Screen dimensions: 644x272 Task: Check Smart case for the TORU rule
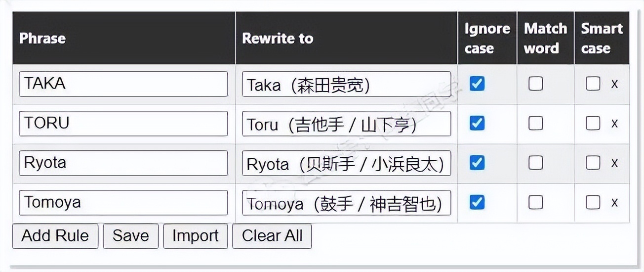pos(593,123)
